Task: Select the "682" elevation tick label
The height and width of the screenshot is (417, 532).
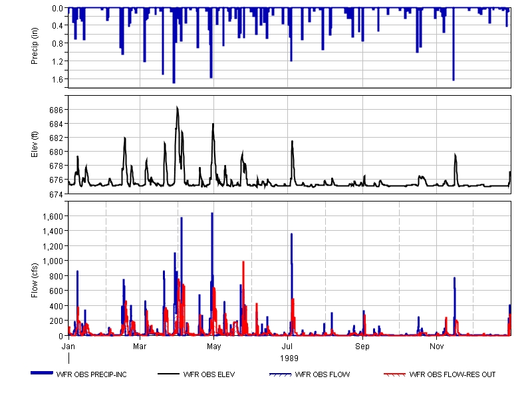Action: 57,138
